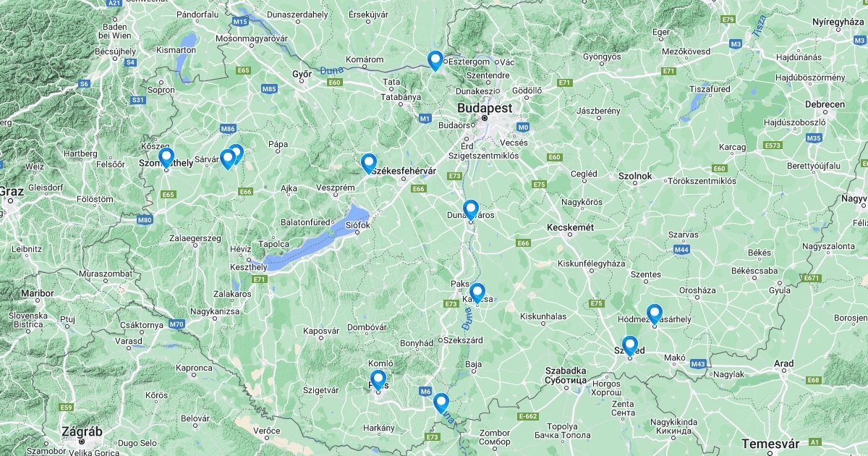Click the Zágráb city label
Image resolution: width=868 pixels, height=456 pixels.
point(82,431)
